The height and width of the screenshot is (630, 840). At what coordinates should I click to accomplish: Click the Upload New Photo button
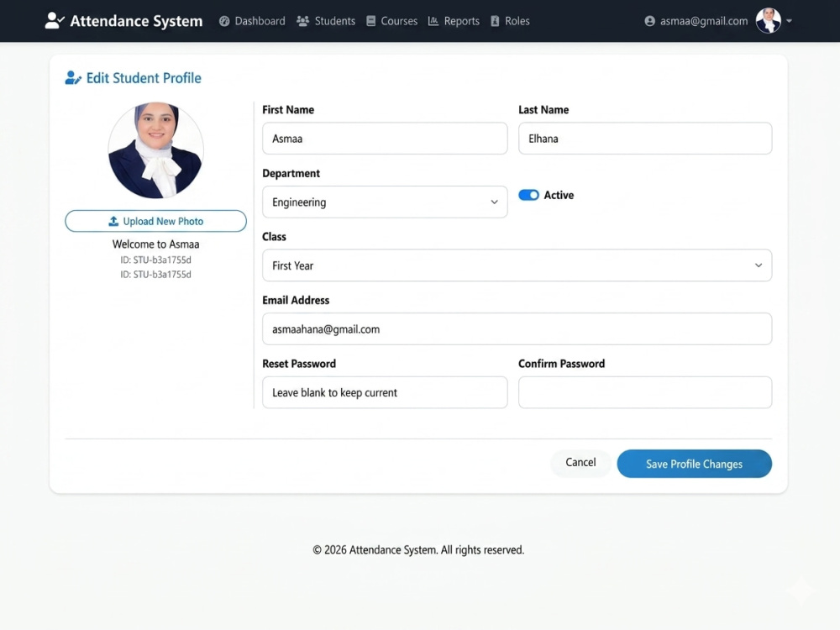tap(156, 221)
